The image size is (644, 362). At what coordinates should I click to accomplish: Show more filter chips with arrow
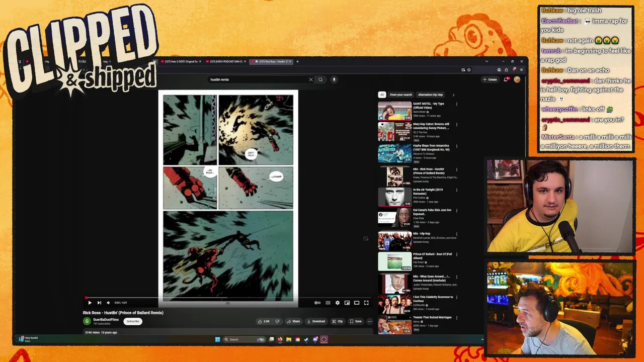(x=453, y=95)
